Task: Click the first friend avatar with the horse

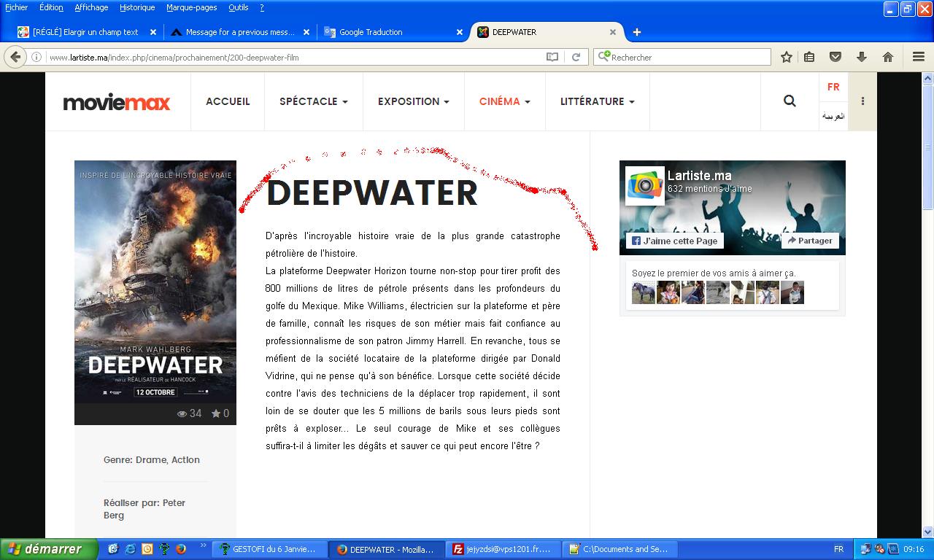Action: [644, 292]
